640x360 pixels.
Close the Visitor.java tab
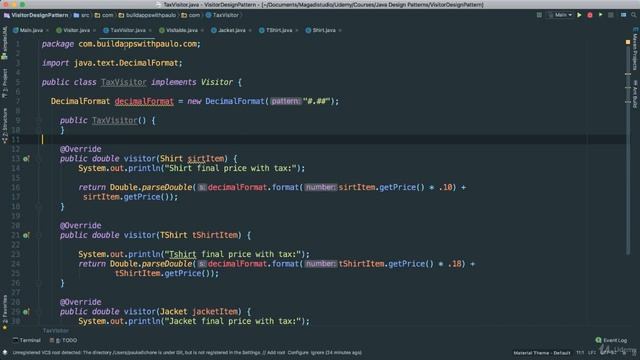(x=94, y=31)
